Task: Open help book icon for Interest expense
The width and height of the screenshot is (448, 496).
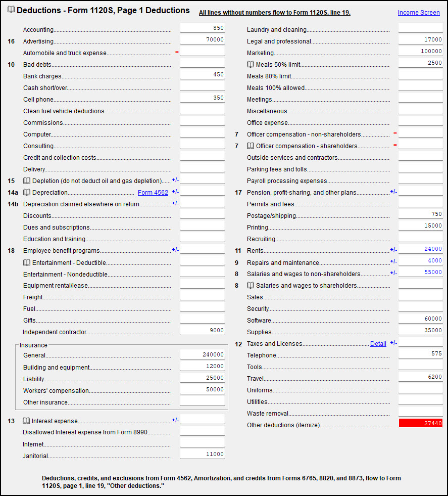Action: click(x=26, y=421)
